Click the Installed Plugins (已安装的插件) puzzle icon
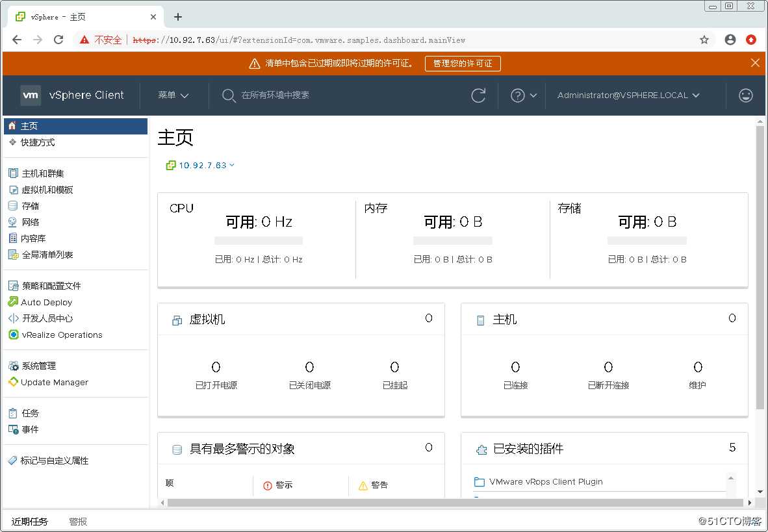This screenshot has height=532, width=768. click(481, 450)
